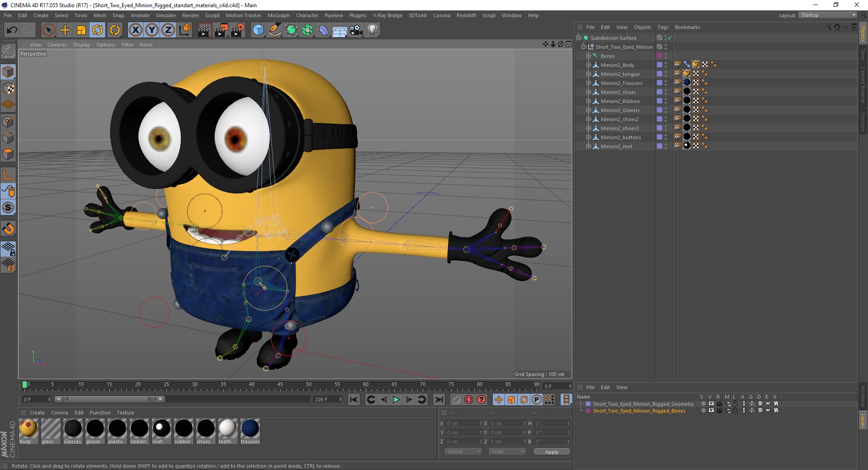Select Short_Two_Eyed_Minion_Rigged_Bones layer
868x470 pixels.
point(639,411)
